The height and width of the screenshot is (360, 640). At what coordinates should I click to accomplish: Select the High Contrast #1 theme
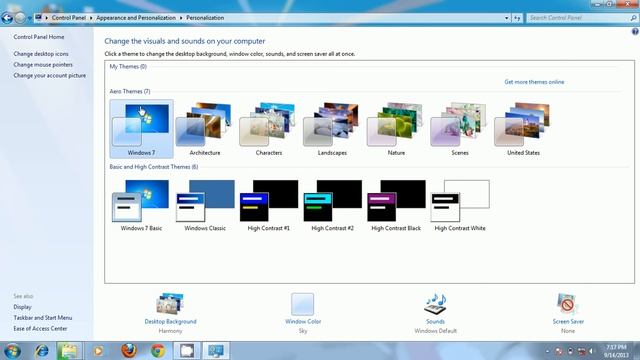coord(269,205)
